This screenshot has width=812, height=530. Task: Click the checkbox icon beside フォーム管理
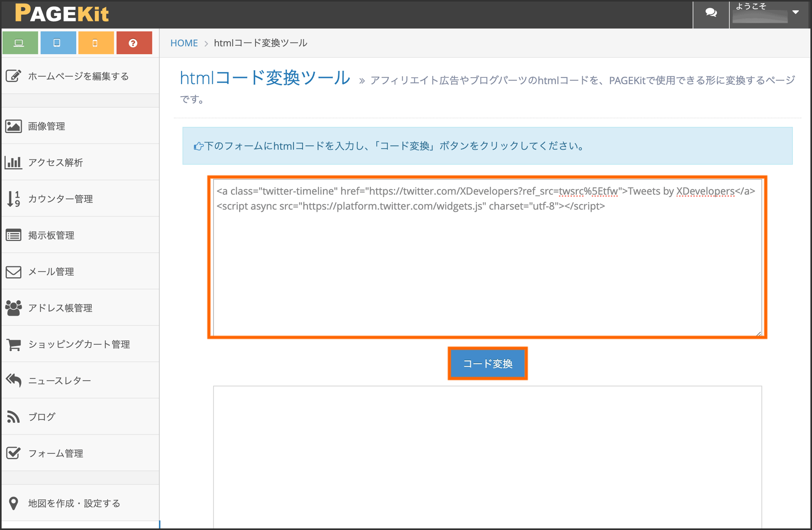(14, 453)
